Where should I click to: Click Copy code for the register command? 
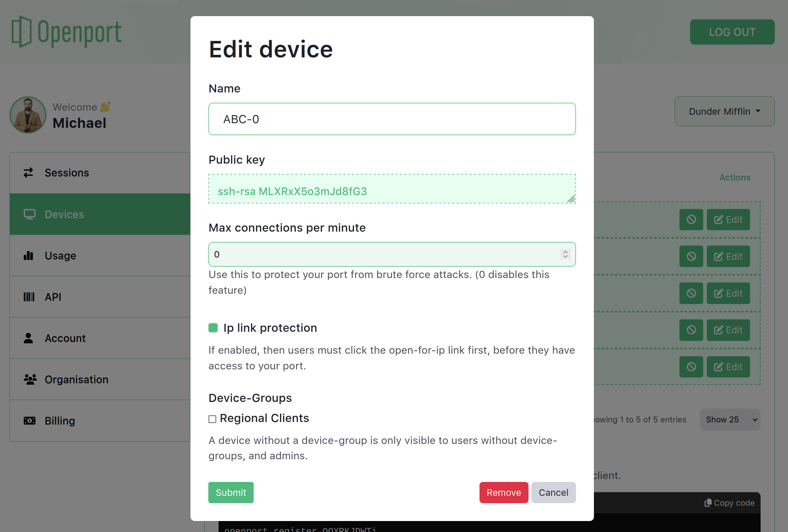(730, 503)
